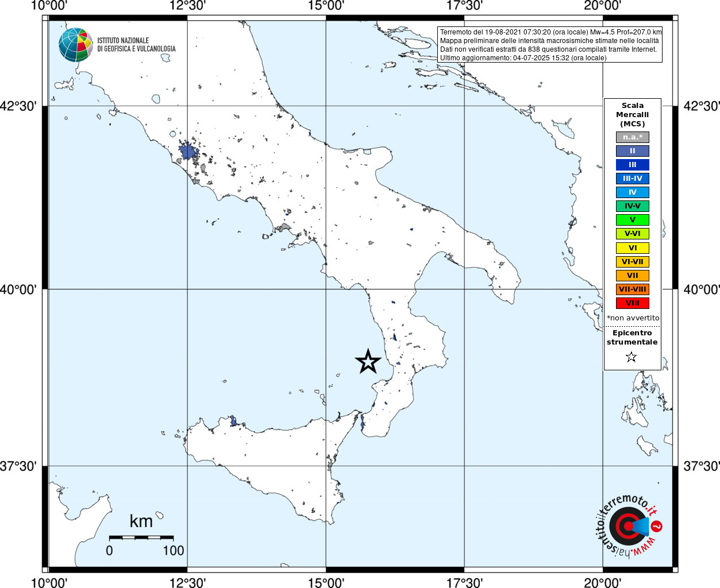Select intensity V-VI legend swatch
This screenshot has width=720, height=588.
632,234
